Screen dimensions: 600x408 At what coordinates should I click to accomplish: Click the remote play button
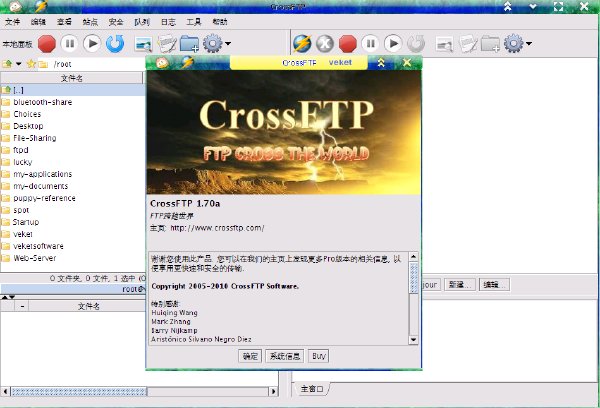[x=393, y=44]
